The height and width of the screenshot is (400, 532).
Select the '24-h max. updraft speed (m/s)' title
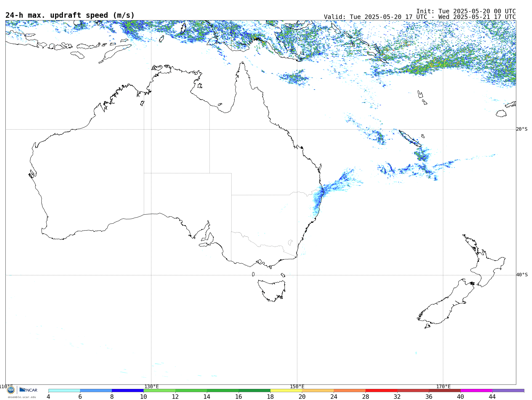70,15
